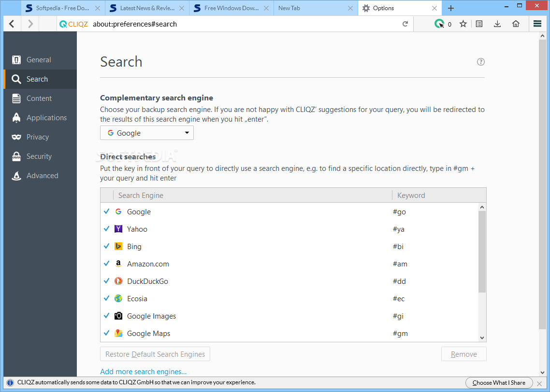Open the hamburger menu
The image size is (550, 392).
coord(537,24)
